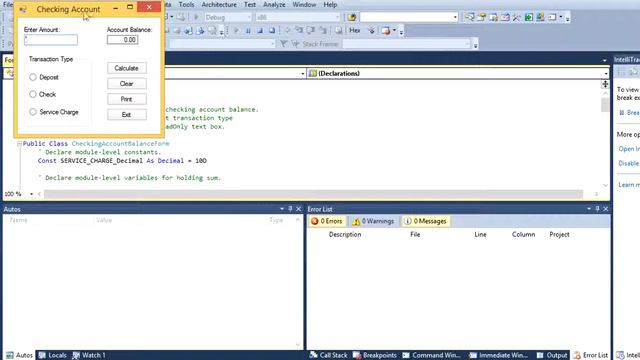Pin the Error List panel with pushpin icon
The width and height of the screenshot is (640, 360).
tap(597, 209)
